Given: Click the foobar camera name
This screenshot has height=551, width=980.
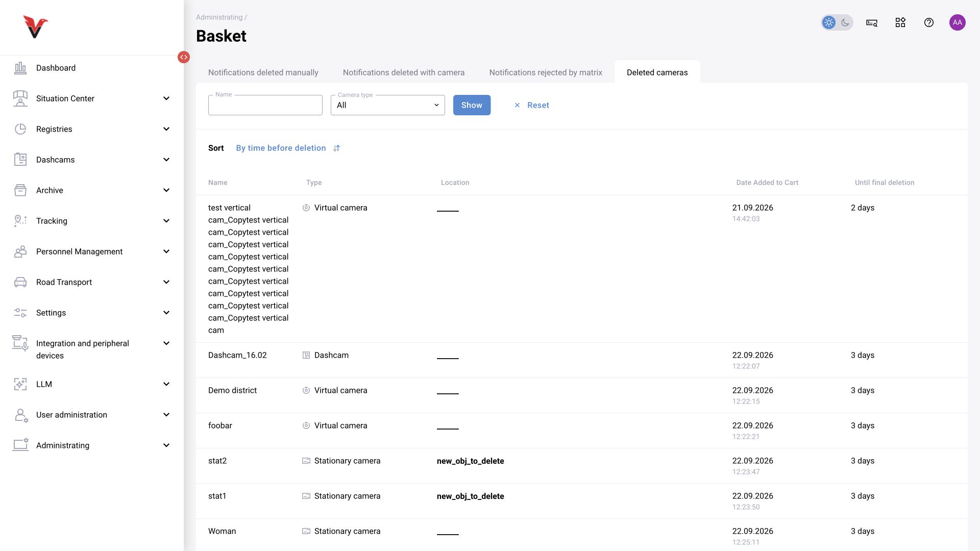Looking at the screenshot, I should coord(220,425).
